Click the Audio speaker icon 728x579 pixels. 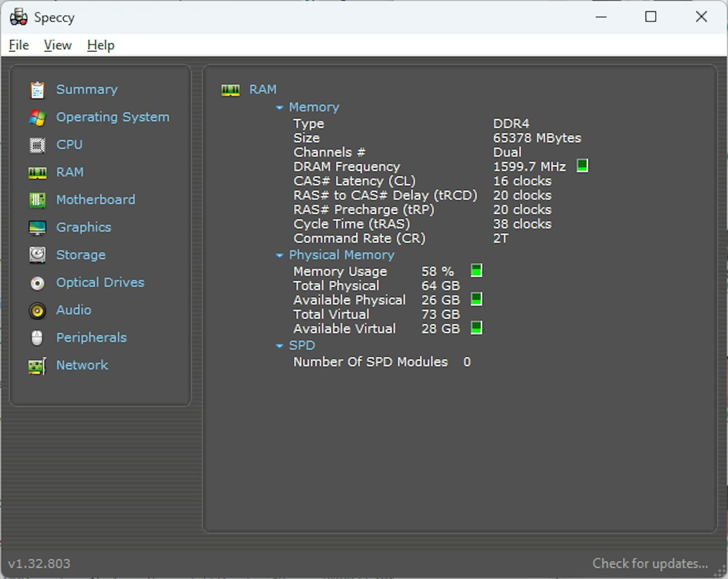tap(37, 310)
